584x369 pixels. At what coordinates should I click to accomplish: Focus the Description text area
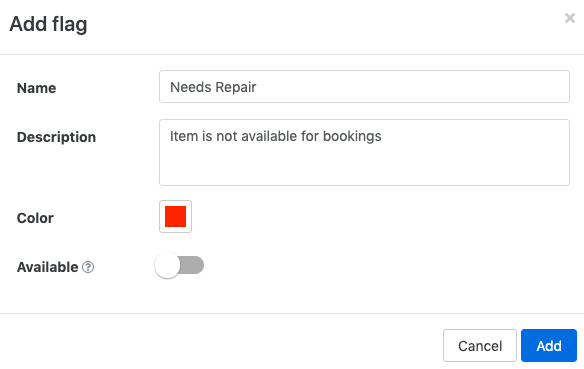click(x=364, y=152)
